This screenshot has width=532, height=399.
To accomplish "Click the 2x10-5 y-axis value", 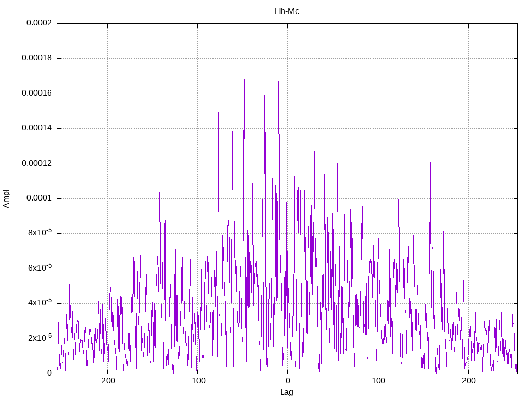I will click(x=40, y=338).
